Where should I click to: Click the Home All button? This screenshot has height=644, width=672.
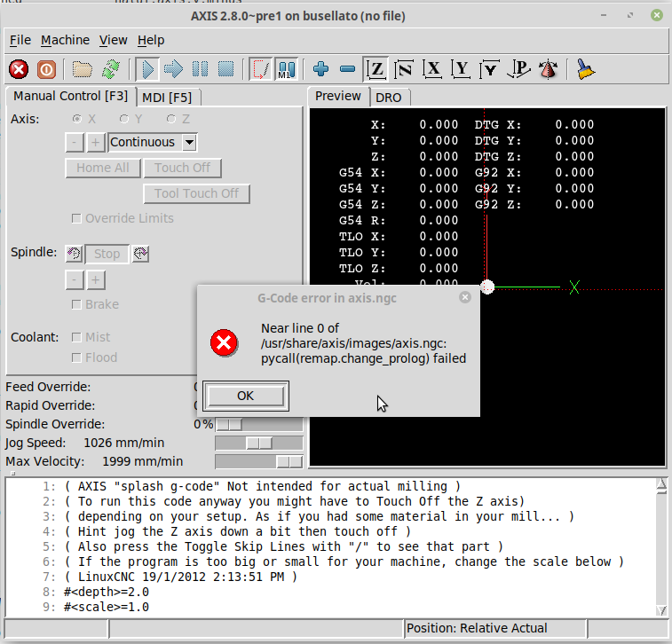pos(103,168)
